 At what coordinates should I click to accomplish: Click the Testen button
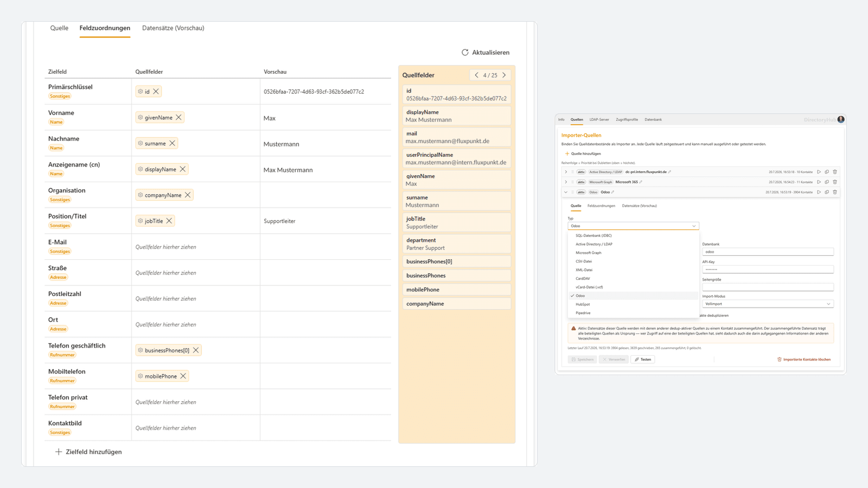tap(643, 359)
